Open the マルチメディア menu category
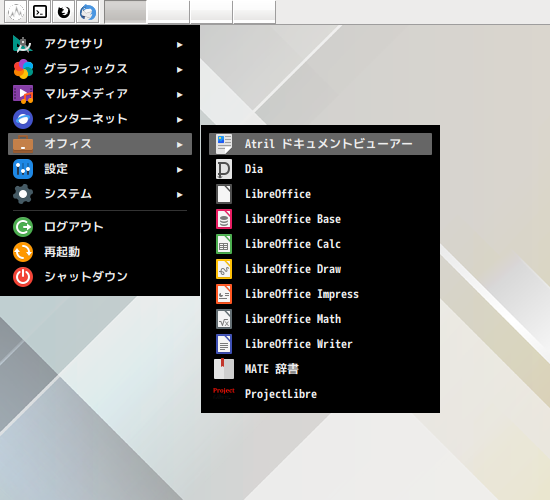Screen dimensions: 550x500 pyautogui.click(x=100, y=94)
